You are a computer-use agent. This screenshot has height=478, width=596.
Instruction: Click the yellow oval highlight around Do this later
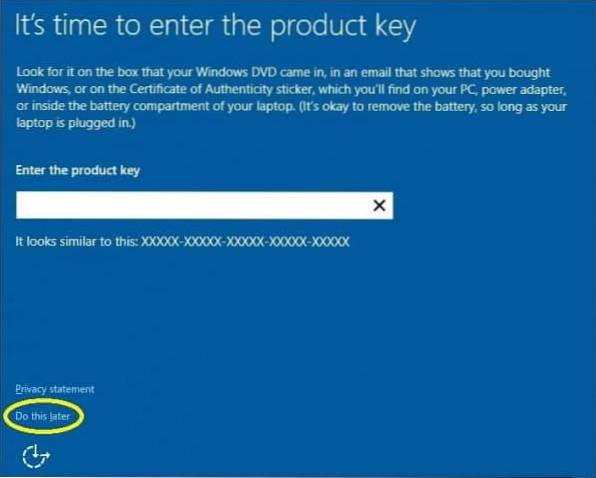tap(43, 416)
